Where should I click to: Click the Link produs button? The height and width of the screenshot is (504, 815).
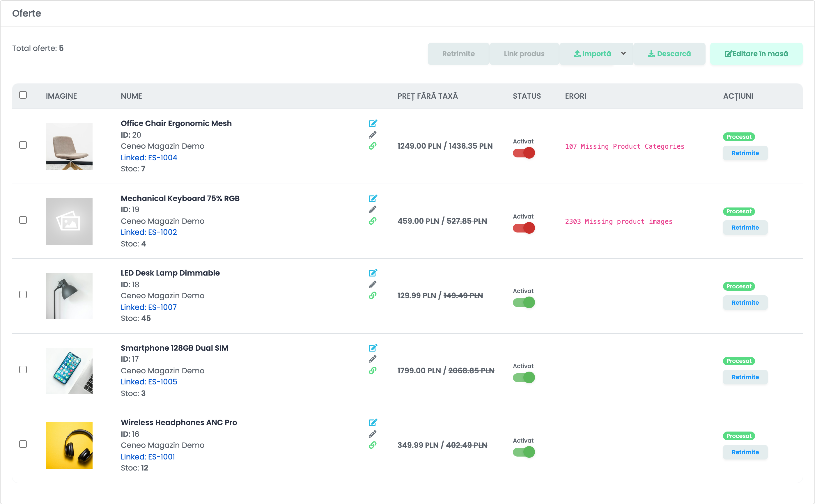(524, 54)
